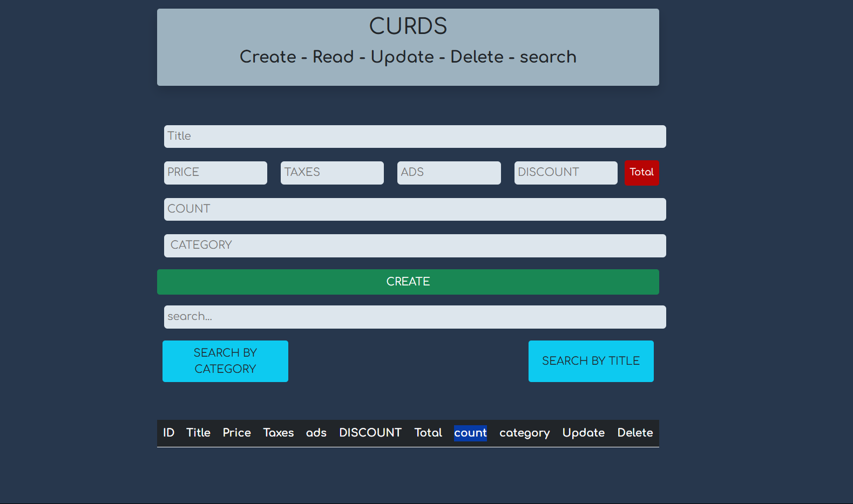
Task: Select the TAXES input field
Action: click(x=332, y=173)
